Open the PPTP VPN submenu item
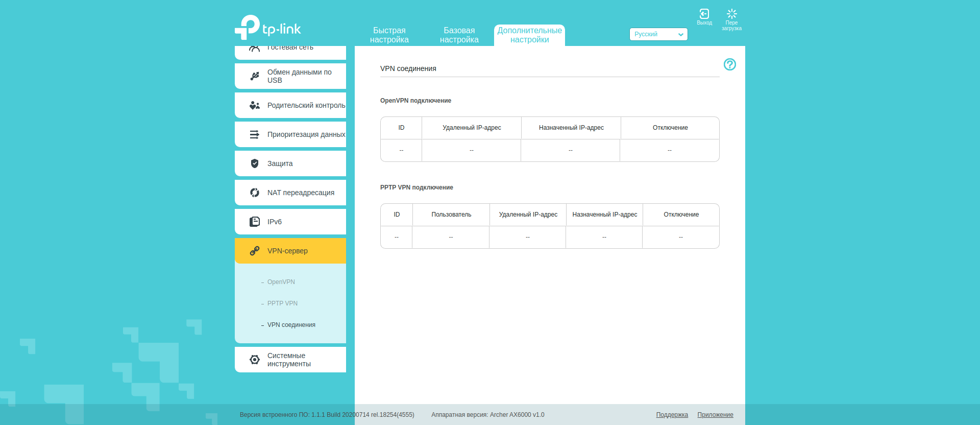The width and height of the screenshot is (980, 425). pyautogui.click(x=282, y=303)
